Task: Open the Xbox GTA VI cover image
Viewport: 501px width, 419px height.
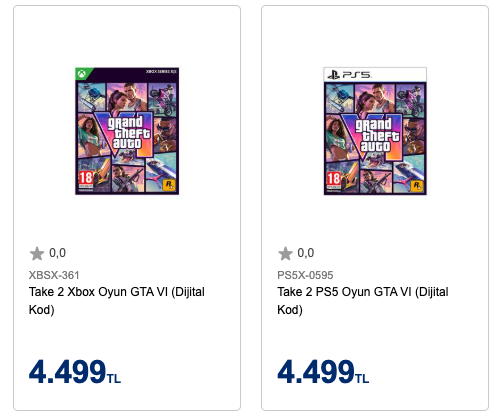Action: (x=127, y=131)
